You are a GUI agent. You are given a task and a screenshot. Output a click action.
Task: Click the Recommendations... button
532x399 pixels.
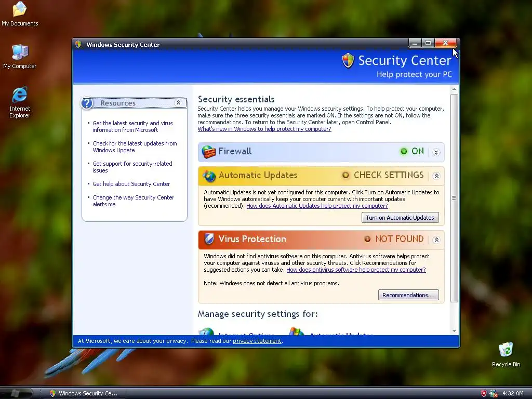408,295
